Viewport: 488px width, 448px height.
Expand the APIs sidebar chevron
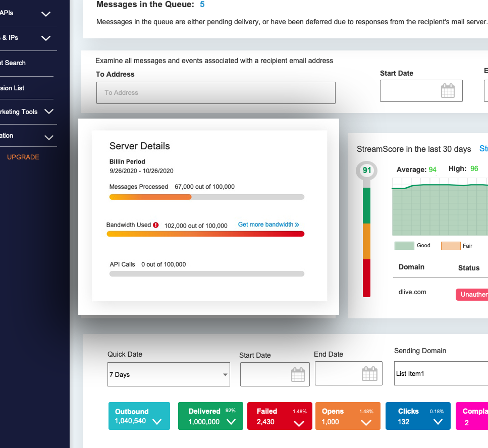46,14
